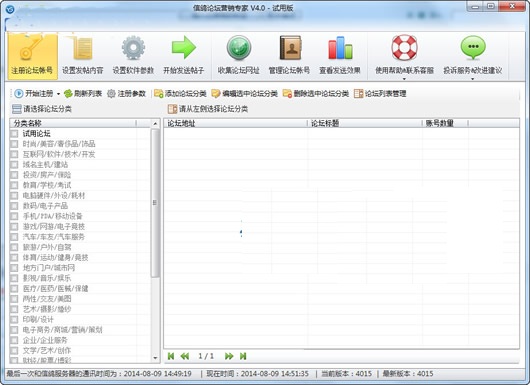
Task: Tick the 互联网/软件/技术/开发 checkbox
Action: pos(15,154)
